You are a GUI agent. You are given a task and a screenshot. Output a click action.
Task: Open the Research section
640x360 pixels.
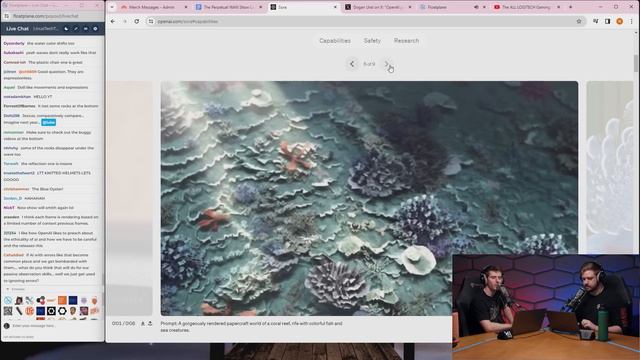[x=406, y=41]
